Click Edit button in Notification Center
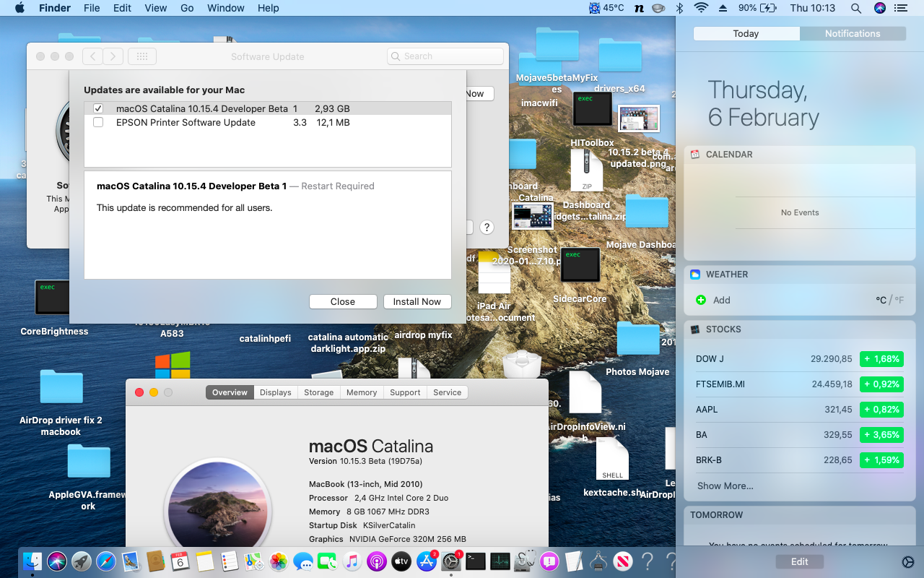Image resolution: width=924 pixels, height=578 pixels. coord(799,562)
